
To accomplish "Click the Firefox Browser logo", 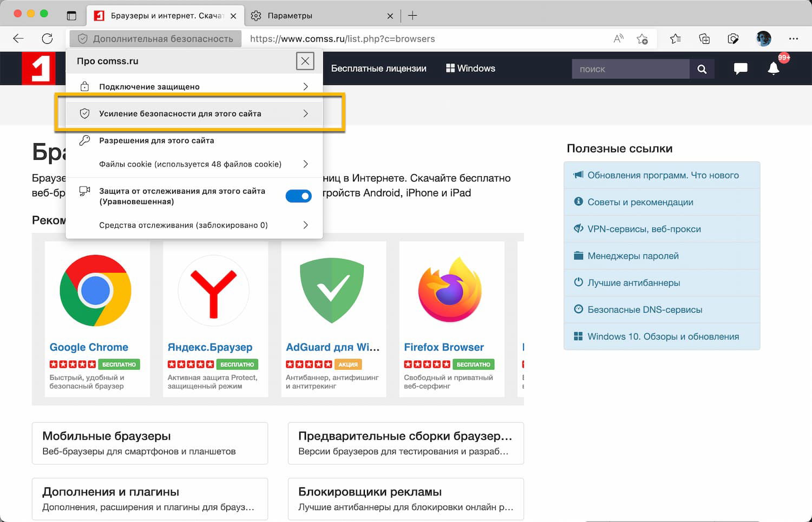I will [450, 290].
